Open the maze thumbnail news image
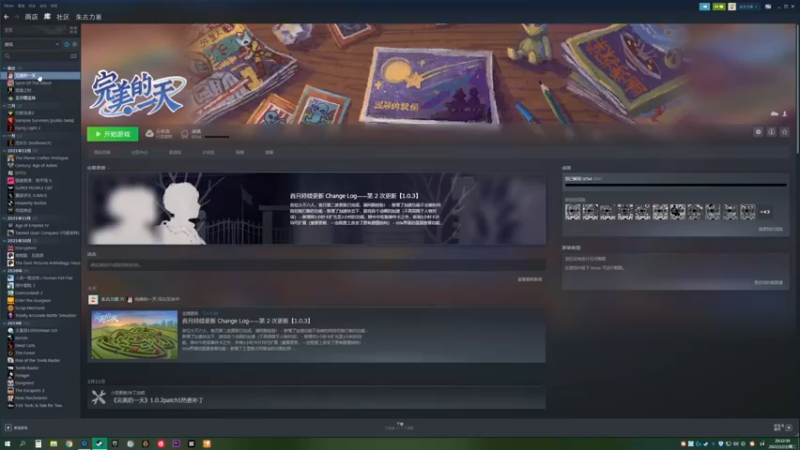Viewport: 800px width, 450px height. [134, 335]
